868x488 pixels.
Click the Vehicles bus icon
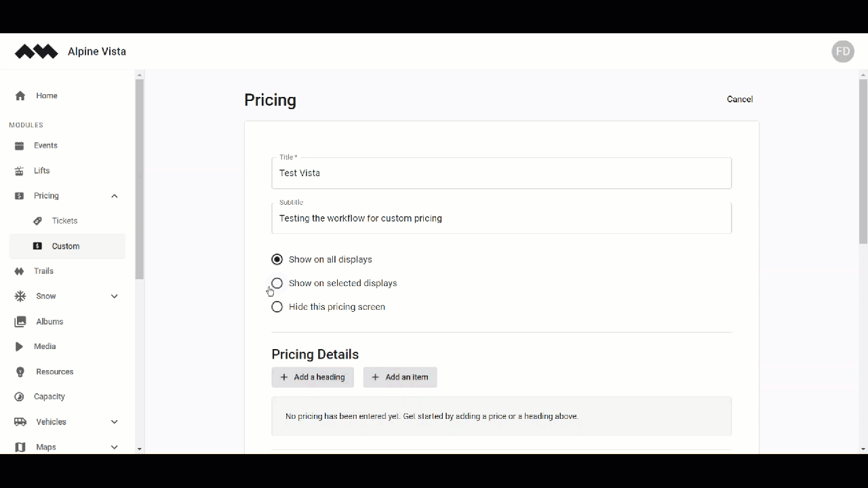click(20, 422)
